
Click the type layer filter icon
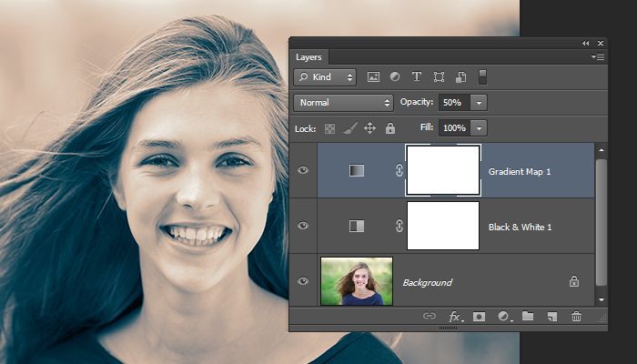click(x=417, y=77)
